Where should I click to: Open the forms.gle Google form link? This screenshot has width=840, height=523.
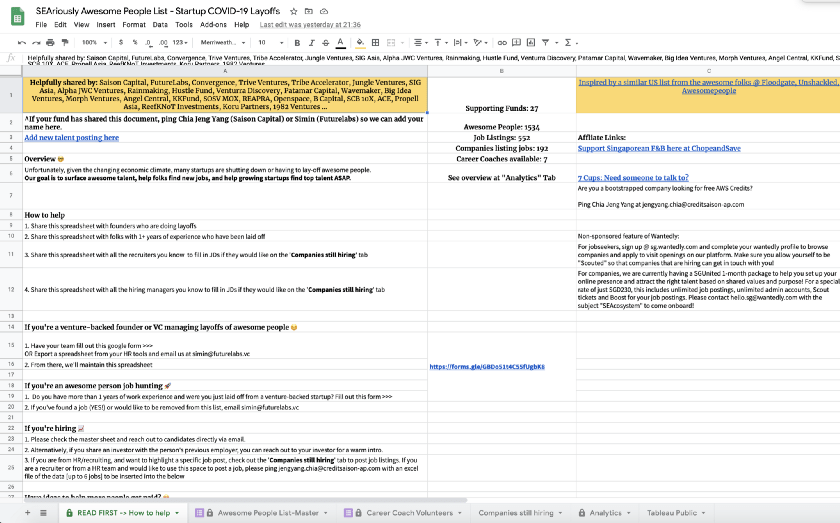pos(487,367)
